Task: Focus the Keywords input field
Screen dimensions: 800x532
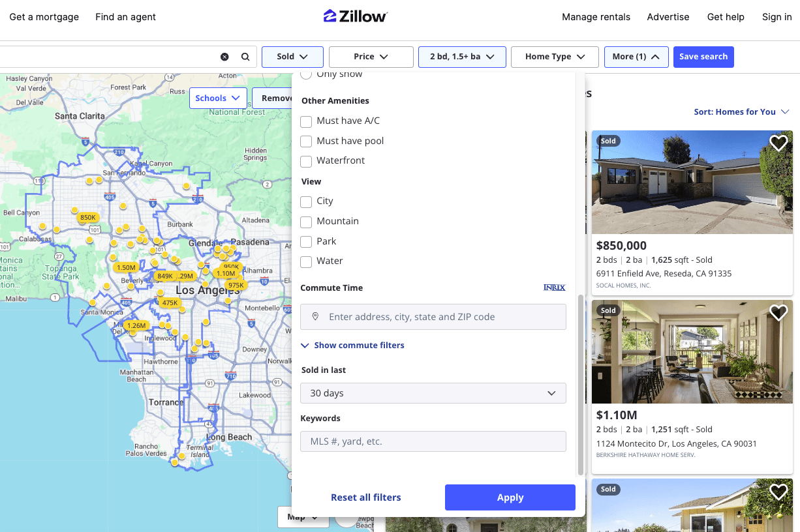Action: tap(433, 441)
